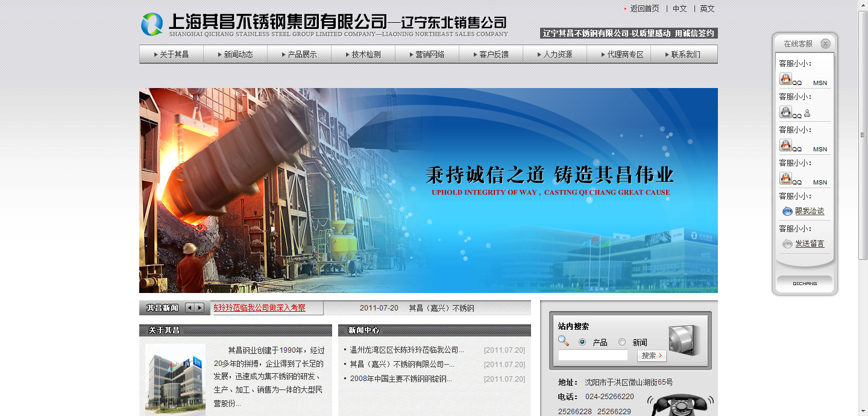Viewport: 868px width, 416px height.
Task: Click the grey message icon beside 发送留言
Action: pos(787,244)
